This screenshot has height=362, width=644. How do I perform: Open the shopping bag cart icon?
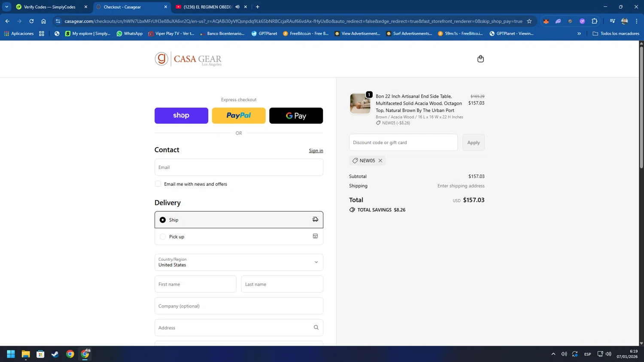coord(480,59)
